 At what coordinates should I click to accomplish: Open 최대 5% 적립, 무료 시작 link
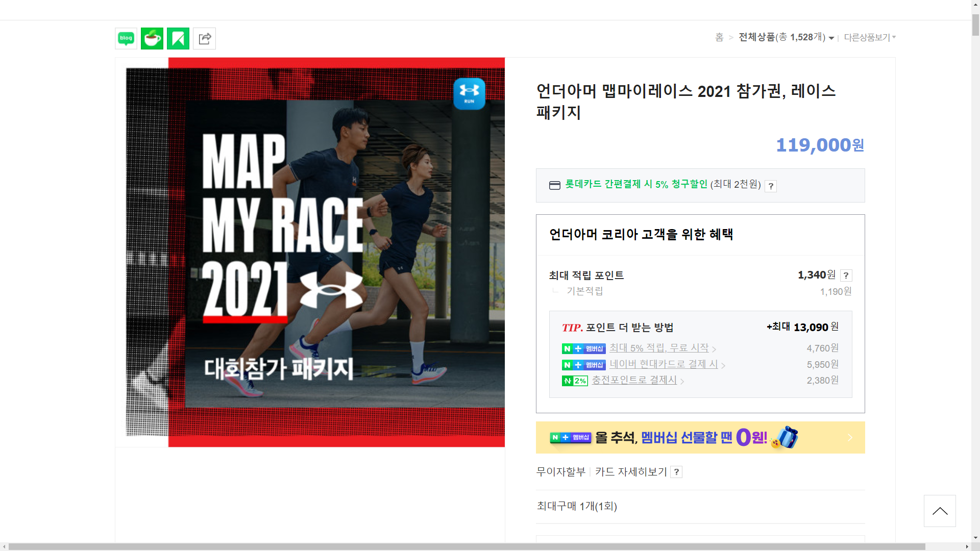[663, 348]
